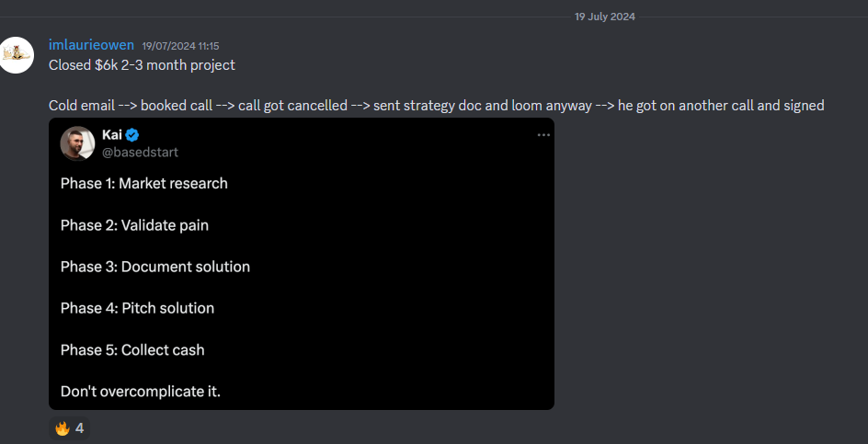Click the "Phase 3: Document solution" line

click(154, 267)
